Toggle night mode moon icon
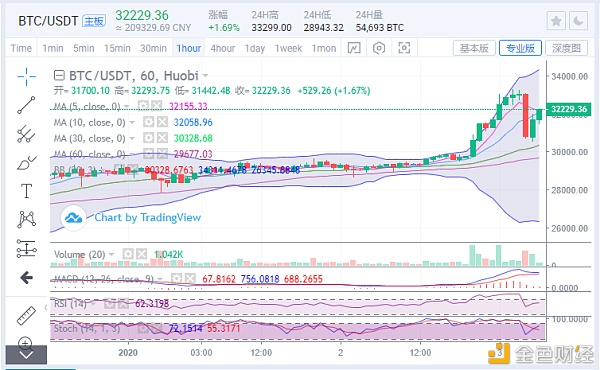Screen dimensions: 600x370 [x=578, y=21]
